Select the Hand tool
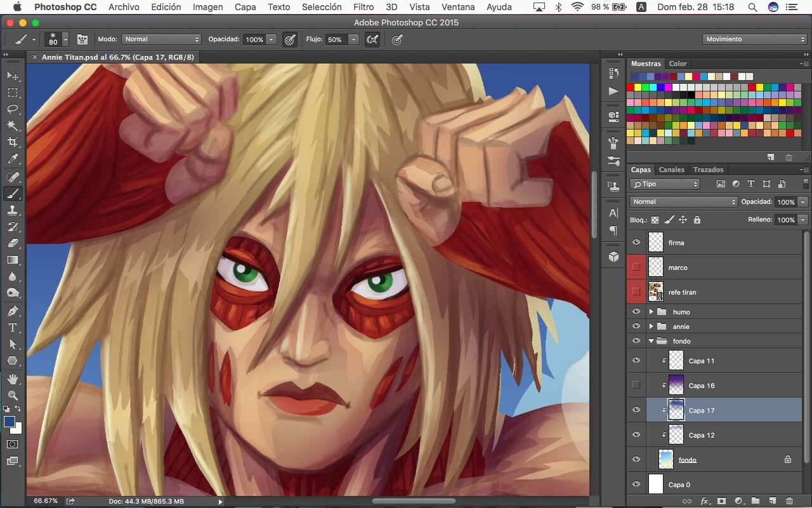Screen dimensions: 812x508 (x=13, y=379)
